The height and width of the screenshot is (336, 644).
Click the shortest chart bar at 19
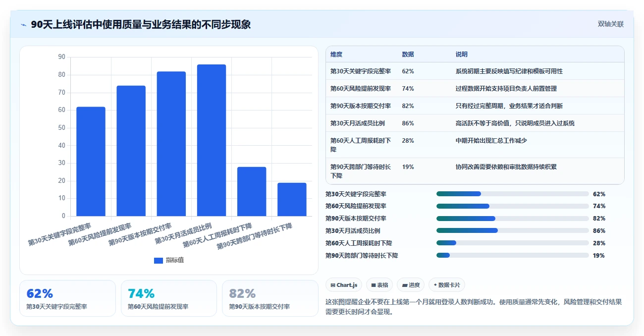292,199
